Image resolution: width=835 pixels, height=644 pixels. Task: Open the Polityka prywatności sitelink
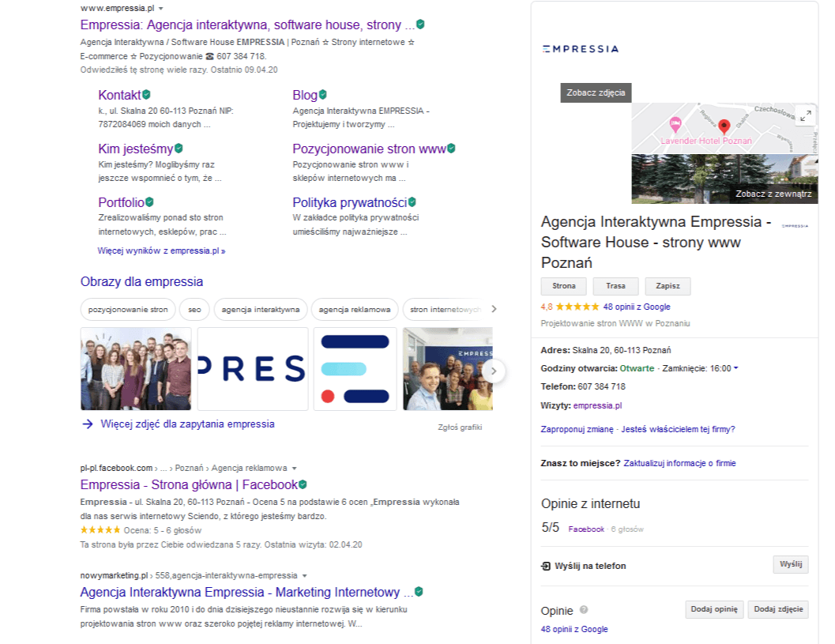349,202
